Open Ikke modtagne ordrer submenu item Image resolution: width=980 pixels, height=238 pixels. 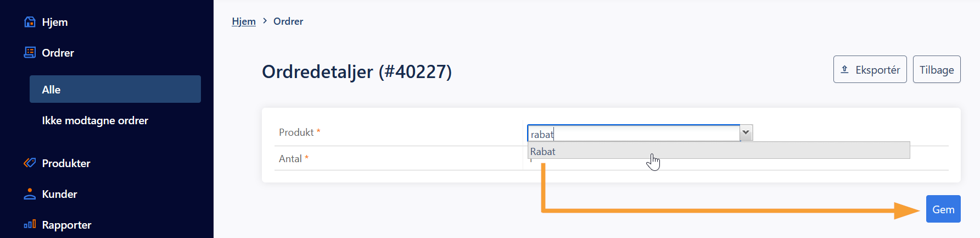95,120
